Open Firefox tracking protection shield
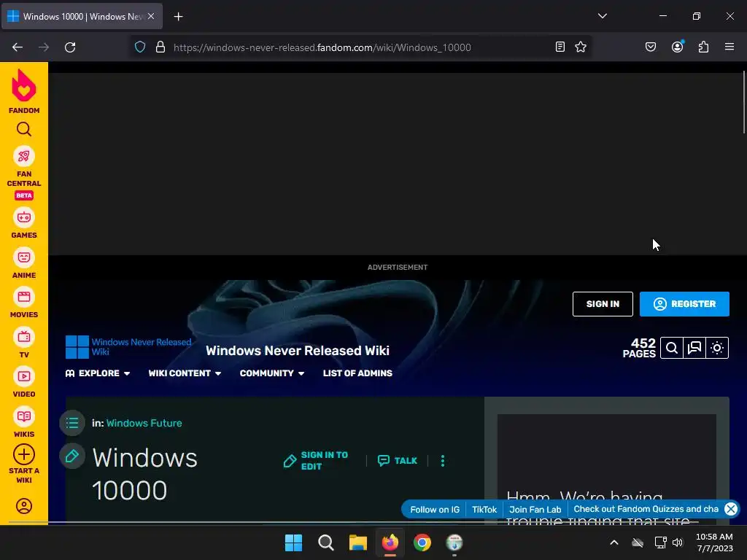The height and width of the screenshot is (560, 747). click(x=140, y=47)
